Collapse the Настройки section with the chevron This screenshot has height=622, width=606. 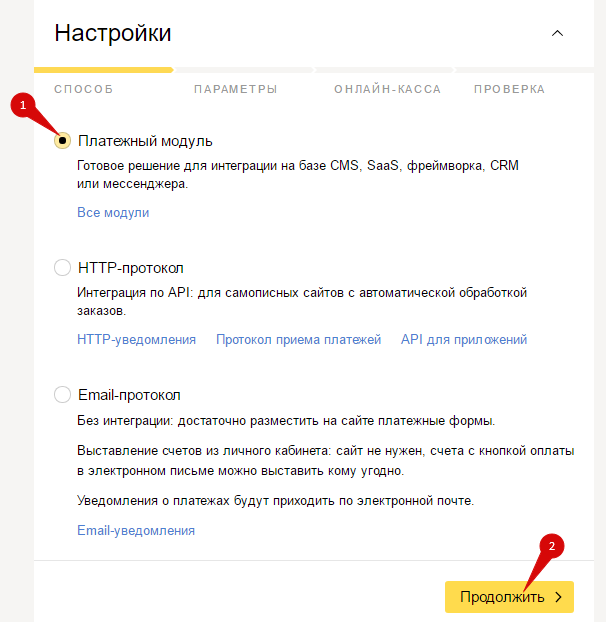[x=557, y=33]
